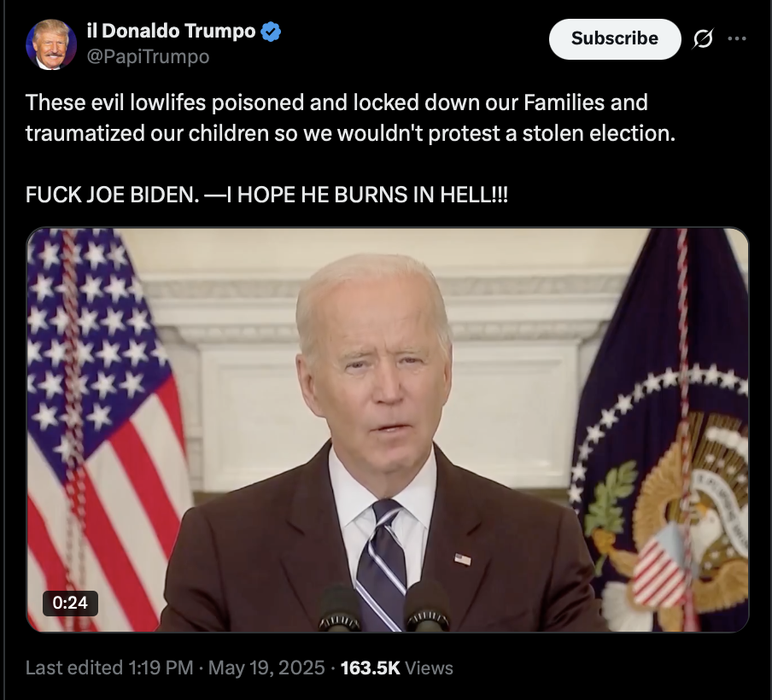Screen dimensions: 772x700
Task: Click the presidential seal flag in video
Action: (660, 429)
